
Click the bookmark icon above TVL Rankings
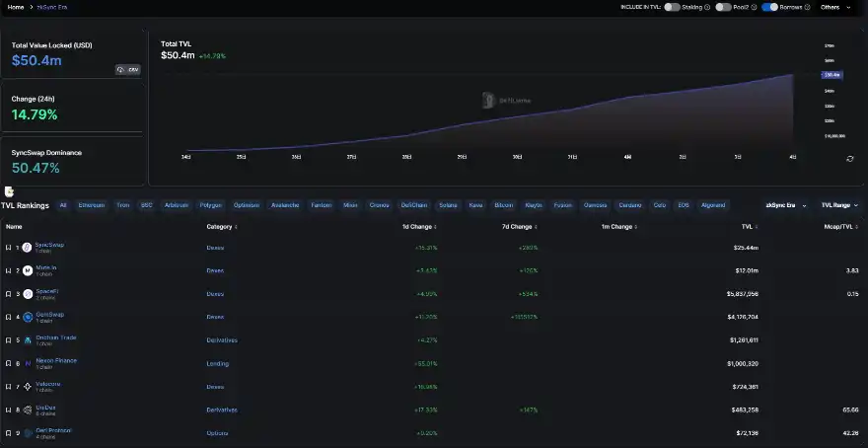pyautogui.click(x=9, y=191)
